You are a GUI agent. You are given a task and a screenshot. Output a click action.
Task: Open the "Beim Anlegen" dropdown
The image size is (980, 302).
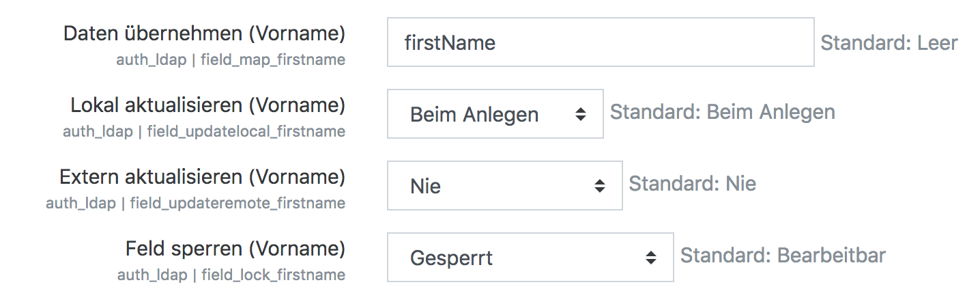(495, 114)
